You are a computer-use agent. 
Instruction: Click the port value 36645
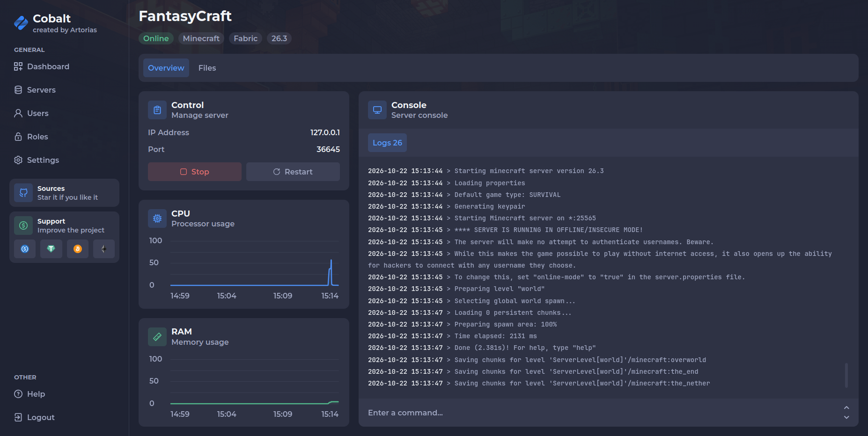[328, 149]
